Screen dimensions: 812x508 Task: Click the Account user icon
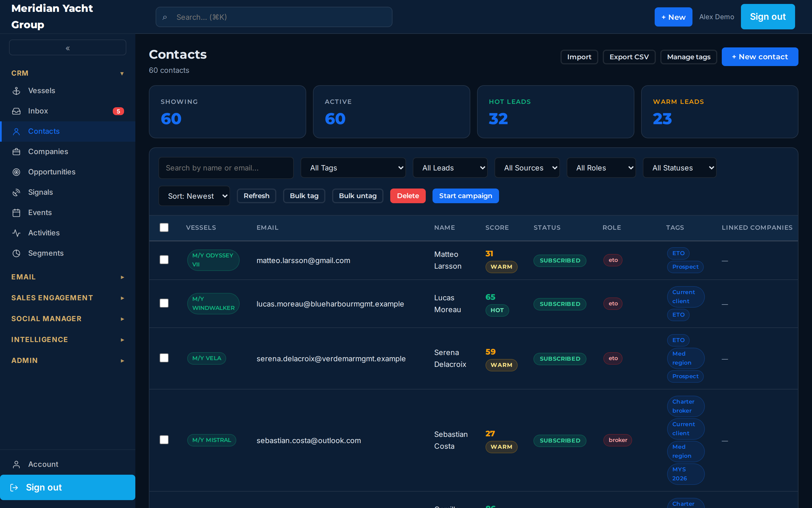point(16,464)
